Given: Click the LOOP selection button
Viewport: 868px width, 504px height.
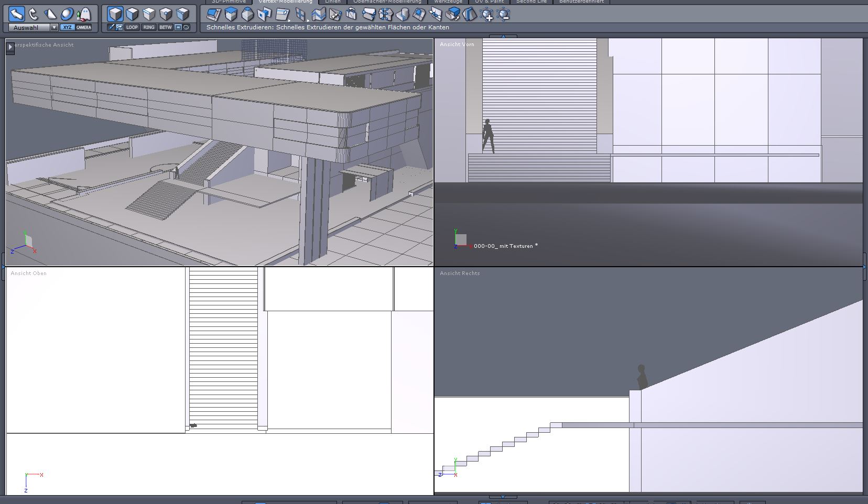Looking at the screenshot, I should 132,27.
